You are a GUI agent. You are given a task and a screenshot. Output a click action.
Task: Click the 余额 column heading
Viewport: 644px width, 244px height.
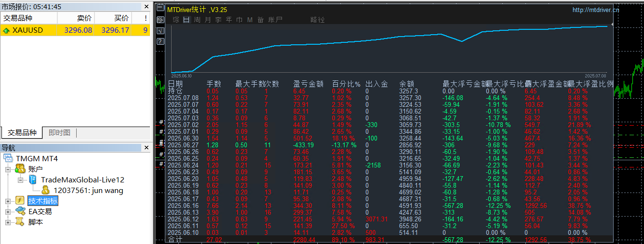(407, 84)
